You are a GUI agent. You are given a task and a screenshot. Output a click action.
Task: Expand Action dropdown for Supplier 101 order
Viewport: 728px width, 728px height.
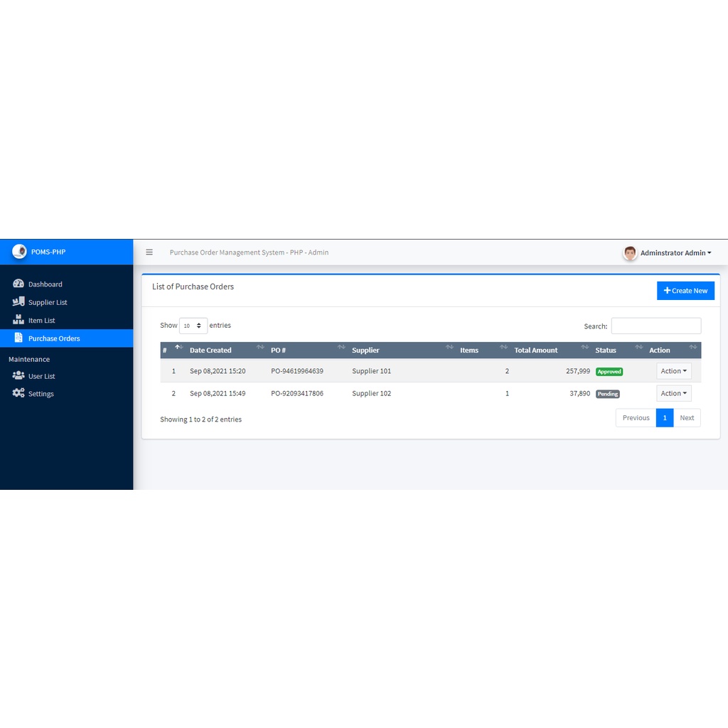click(673, 371)
